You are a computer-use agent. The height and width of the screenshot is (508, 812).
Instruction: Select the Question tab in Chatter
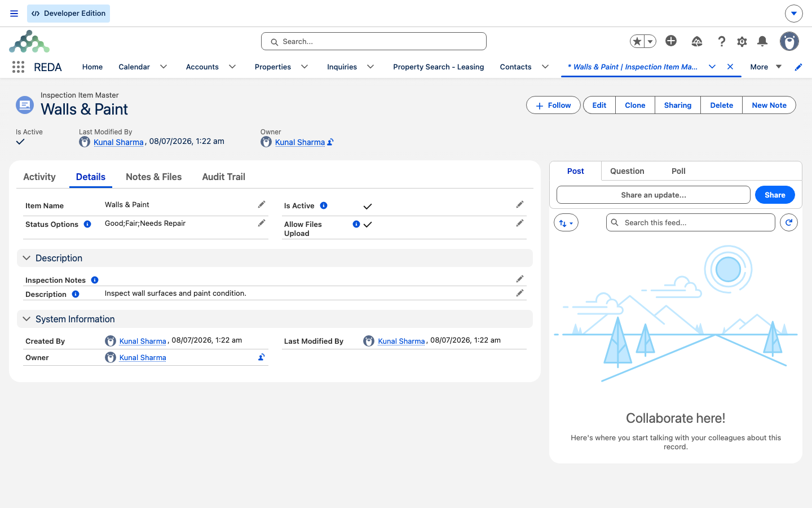(x=627, y=171)
